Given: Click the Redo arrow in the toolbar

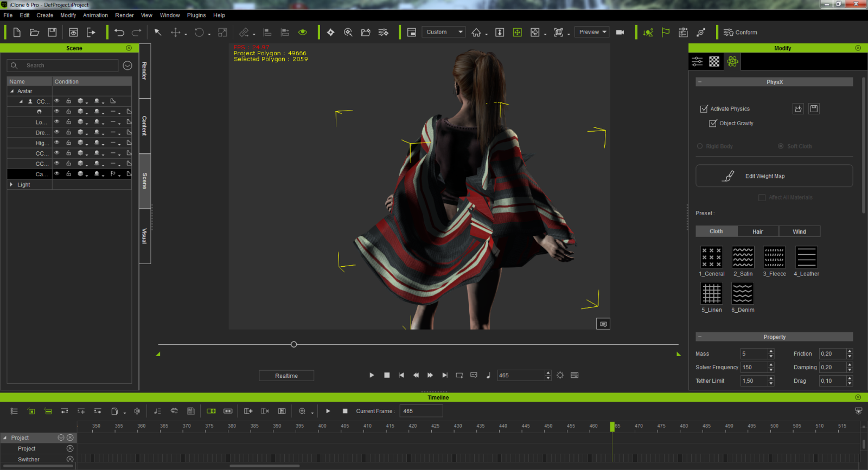Looking at the screenshot, I should (137, 33).
